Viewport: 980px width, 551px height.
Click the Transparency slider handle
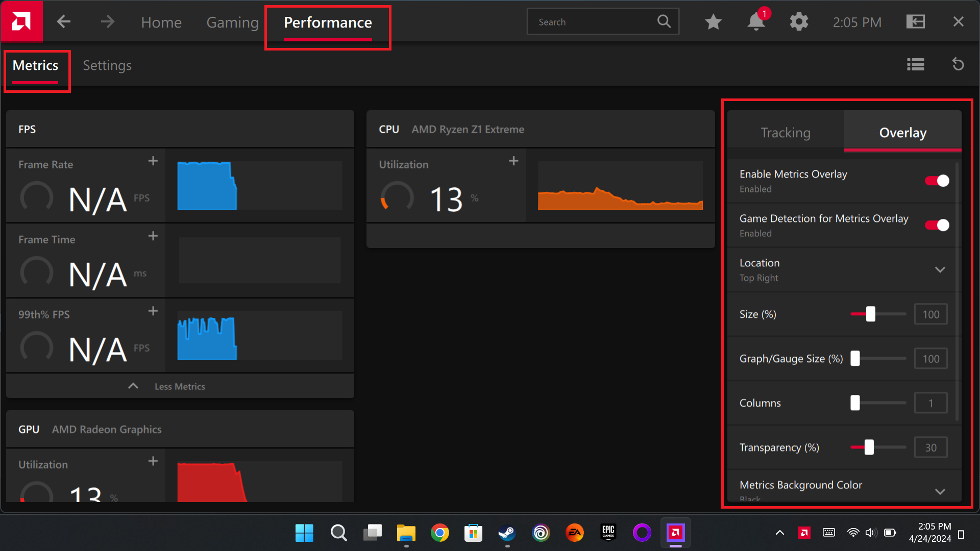[x=869, y=447]
